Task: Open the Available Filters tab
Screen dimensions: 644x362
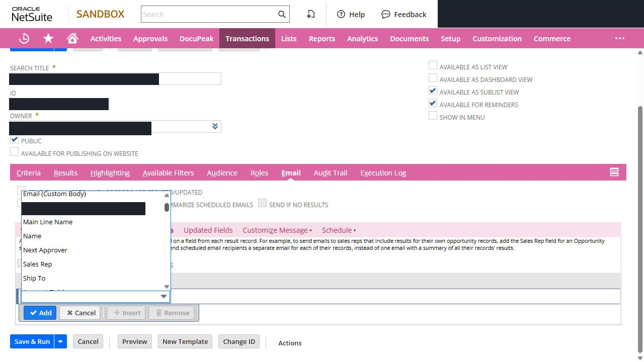Action: [x=168, y=172]
